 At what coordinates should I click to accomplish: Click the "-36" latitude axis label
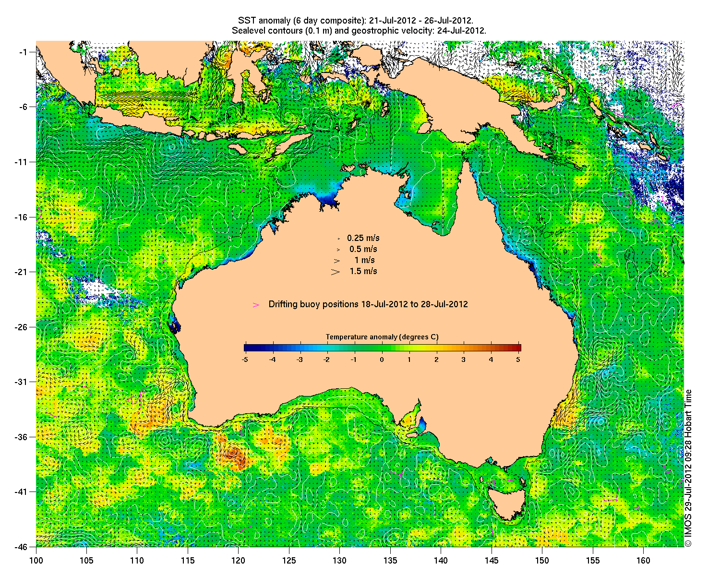(x=21, y=437)
